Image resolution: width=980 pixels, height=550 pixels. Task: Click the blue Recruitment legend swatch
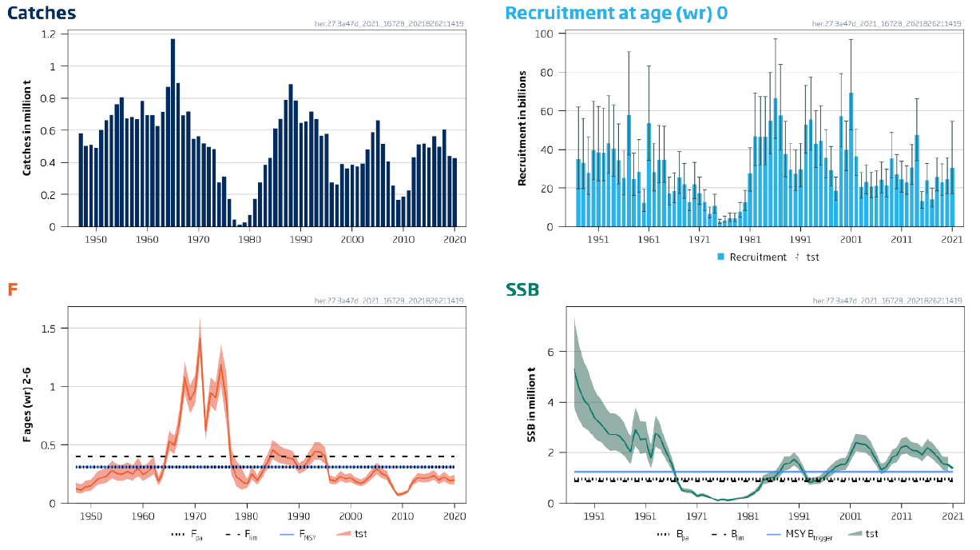(720, 257)
